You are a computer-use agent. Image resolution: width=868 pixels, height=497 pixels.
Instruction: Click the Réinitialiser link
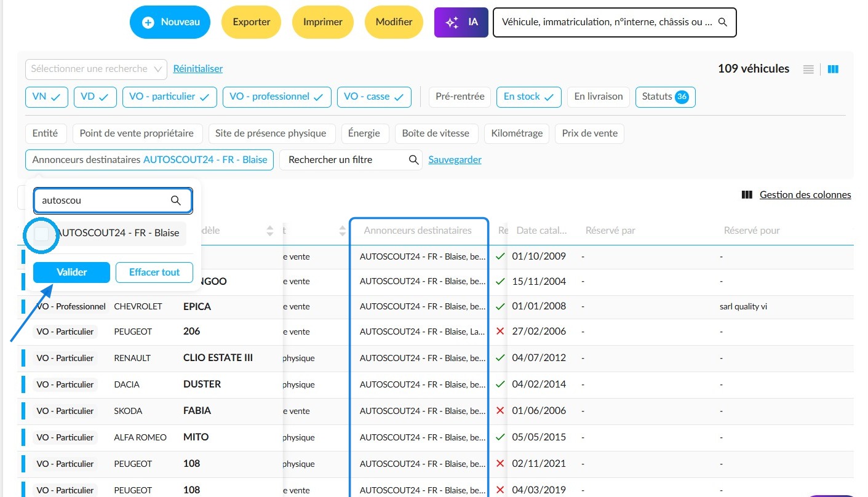click(x=198, y=69)
